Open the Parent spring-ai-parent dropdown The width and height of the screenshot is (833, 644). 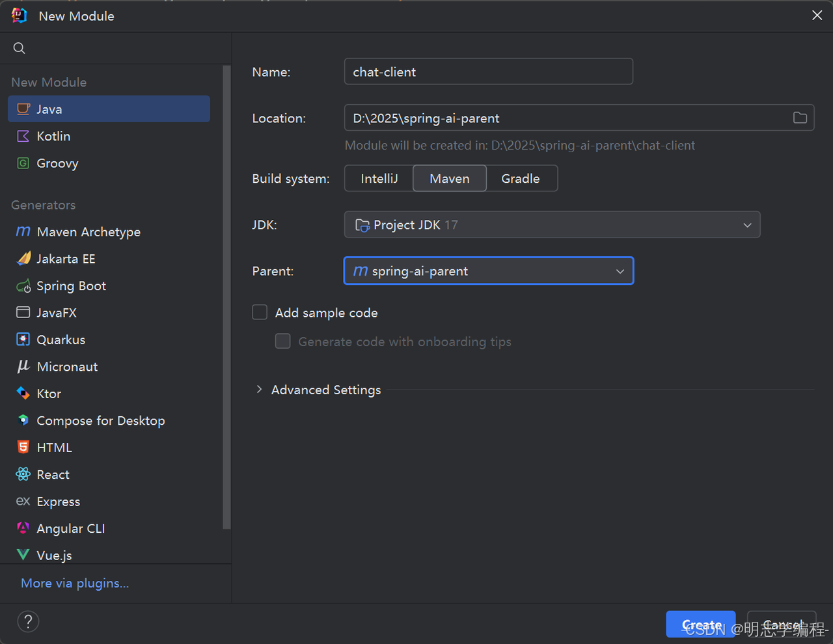(x=488, y=271)
